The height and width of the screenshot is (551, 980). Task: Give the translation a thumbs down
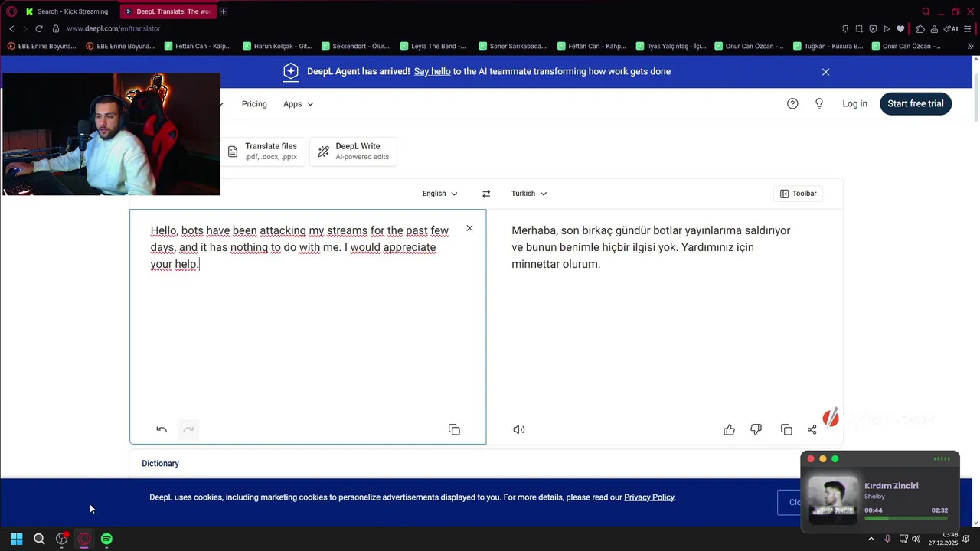[756, 429]
